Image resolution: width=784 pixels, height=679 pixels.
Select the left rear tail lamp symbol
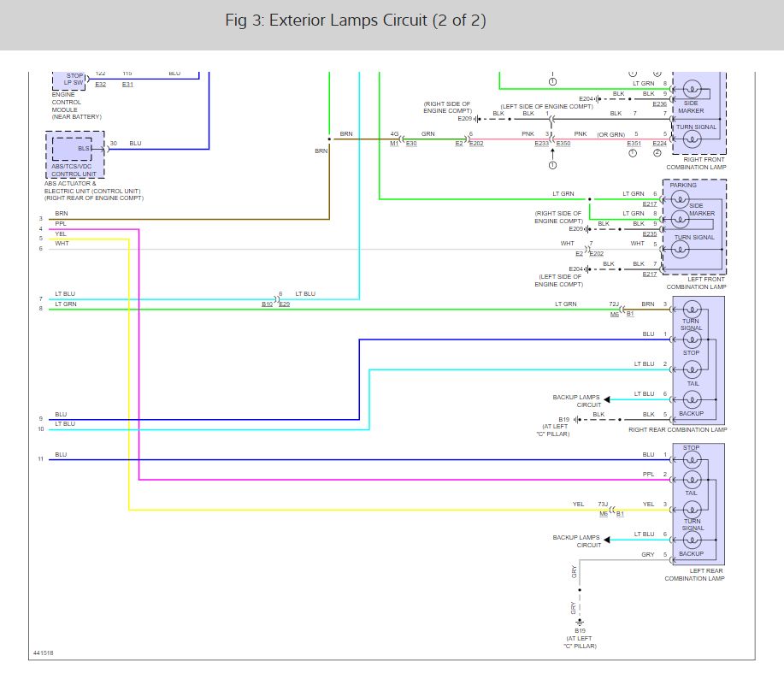(x=692, y=480)
